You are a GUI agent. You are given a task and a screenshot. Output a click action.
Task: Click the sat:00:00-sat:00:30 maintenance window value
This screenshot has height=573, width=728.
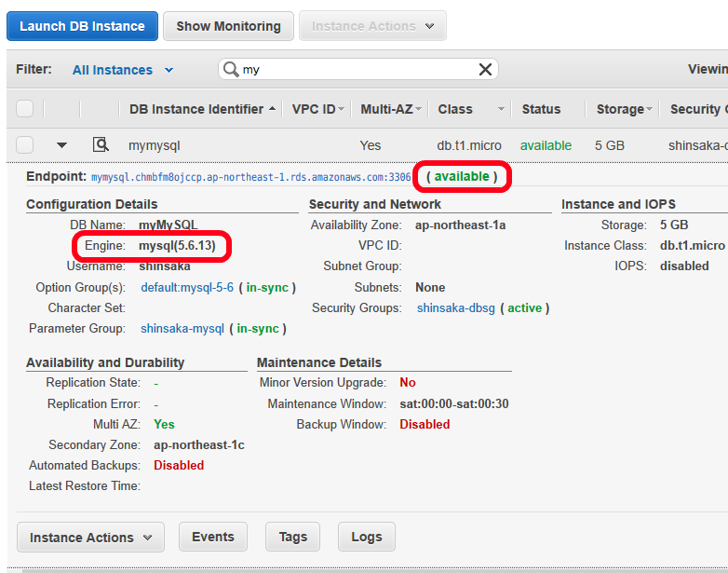pos(454,403)
